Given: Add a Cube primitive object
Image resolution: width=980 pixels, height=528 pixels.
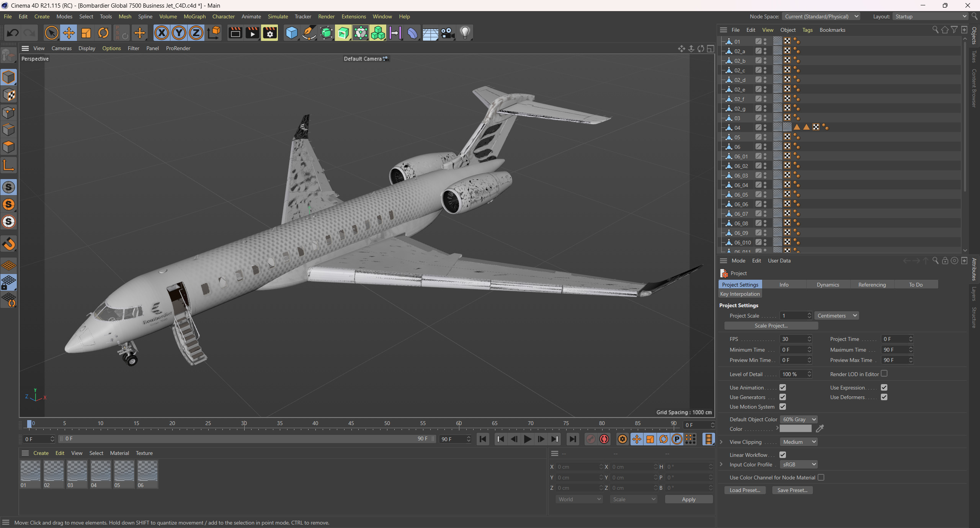Looking at the screenshot, I should [292, 33].
